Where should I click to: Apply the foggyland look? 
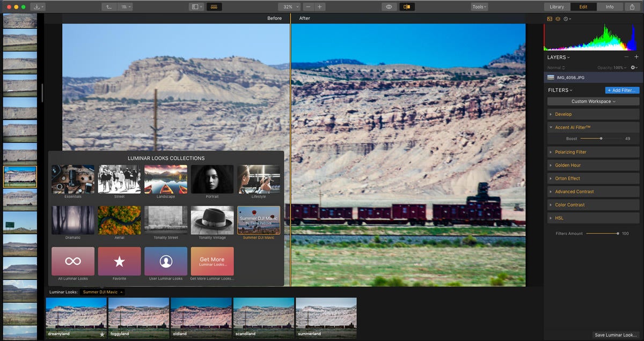[138, 318]
